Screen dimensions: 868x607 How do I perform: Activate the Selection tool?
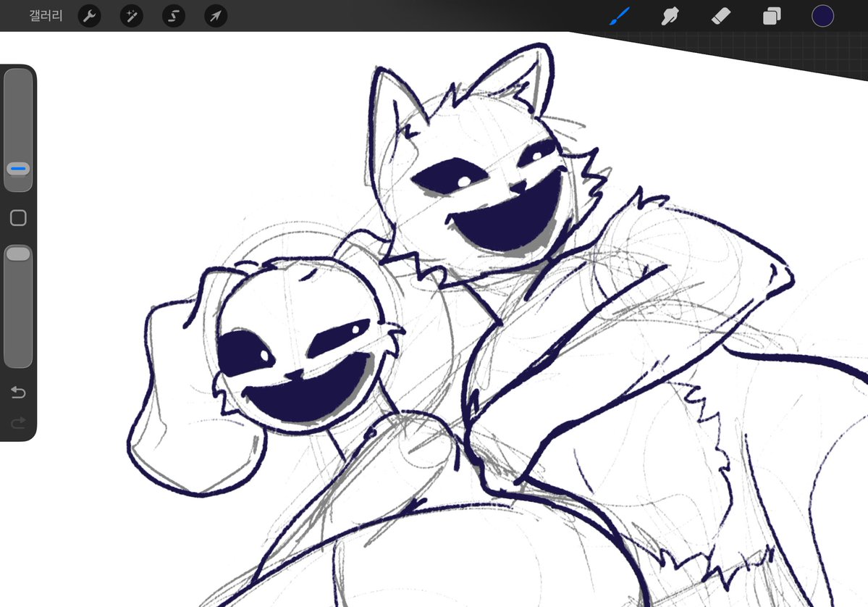coord(174,15)
